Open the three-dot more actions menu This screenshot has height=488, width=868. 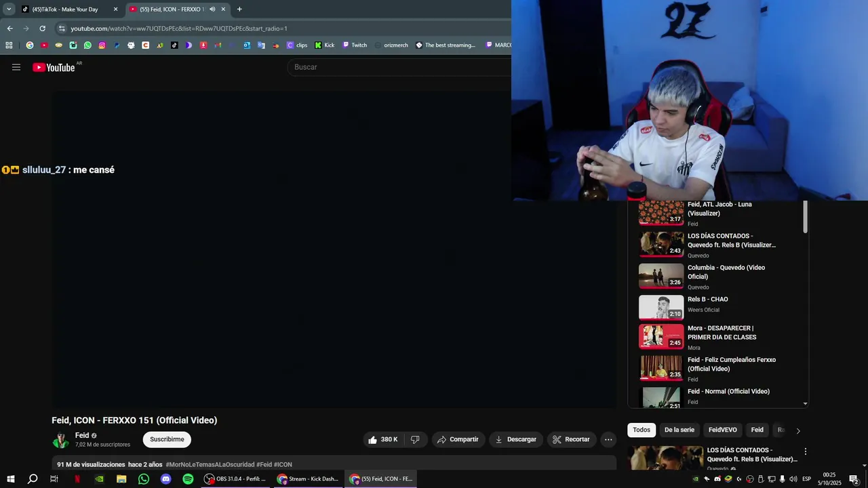click(x=608, y=439)
